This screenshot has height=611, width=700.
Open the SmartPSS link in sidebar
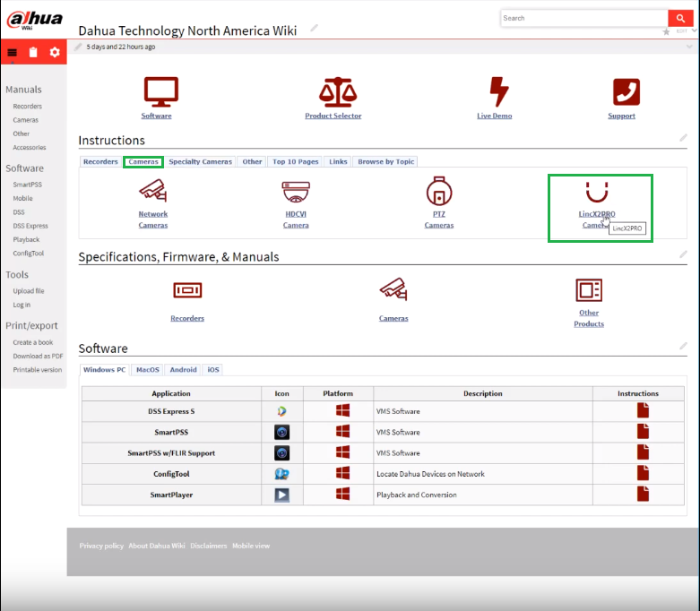(x=27, y=185)
